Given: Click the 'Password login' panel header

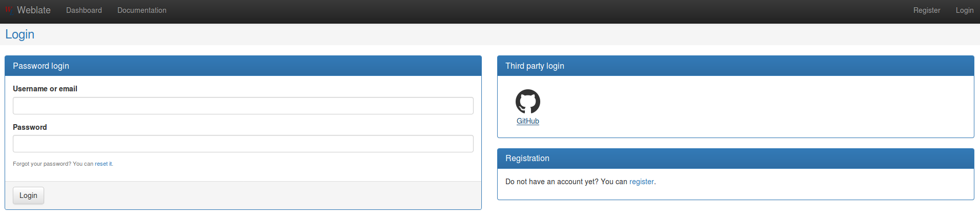Looking at the screenshot, I should tap(243, 66).
